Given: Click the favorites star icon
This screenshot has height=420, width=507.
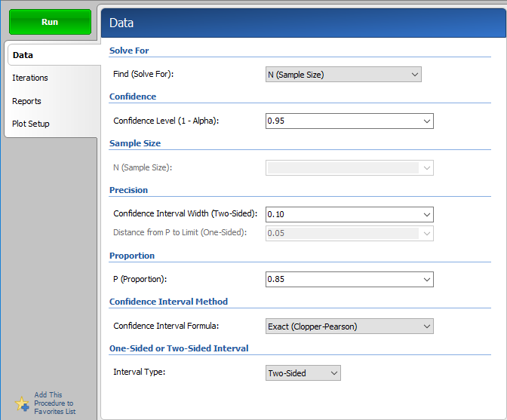Looking at the screenshot, I should pyautogui.click(x=22, y=403).
